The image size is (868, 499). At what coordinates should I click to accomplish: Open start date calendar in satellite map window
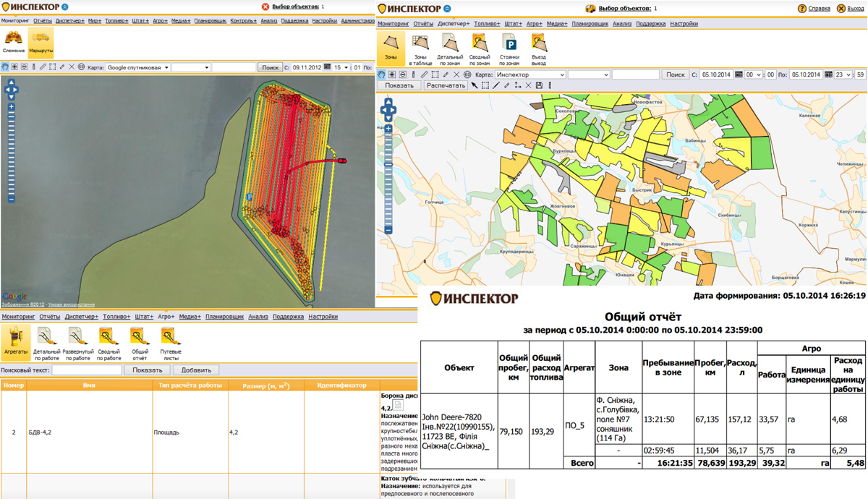[327, 67]
